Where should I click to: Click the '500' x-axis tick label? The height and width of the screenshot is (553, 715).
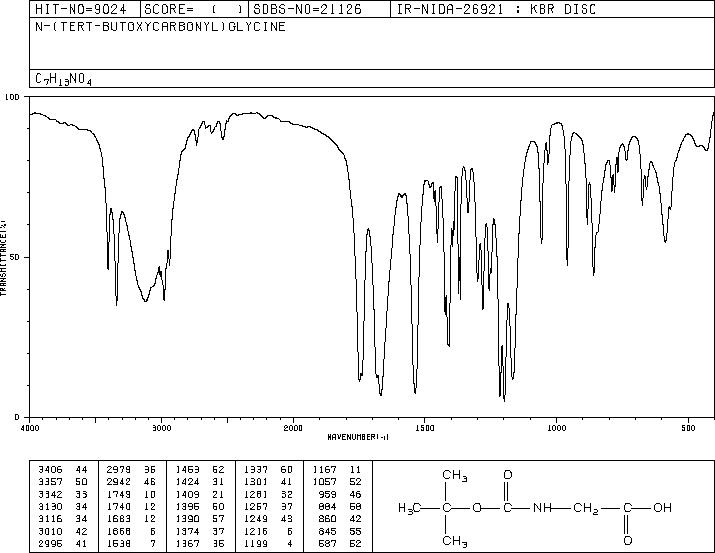pyautogui.click(x=689, y=428)
